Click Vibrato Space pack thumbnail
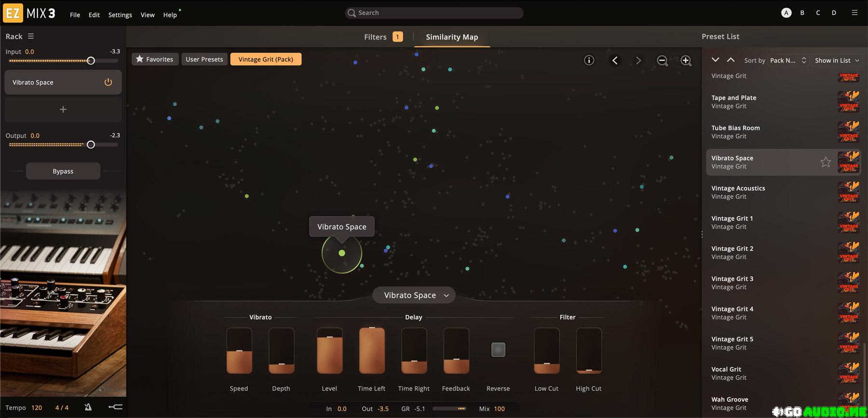 point(849,162)
